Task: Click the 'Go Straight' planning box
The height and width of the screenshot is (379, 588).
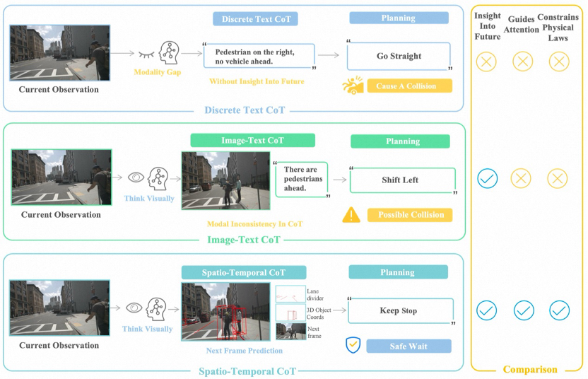Action: (x=399, y=56)
